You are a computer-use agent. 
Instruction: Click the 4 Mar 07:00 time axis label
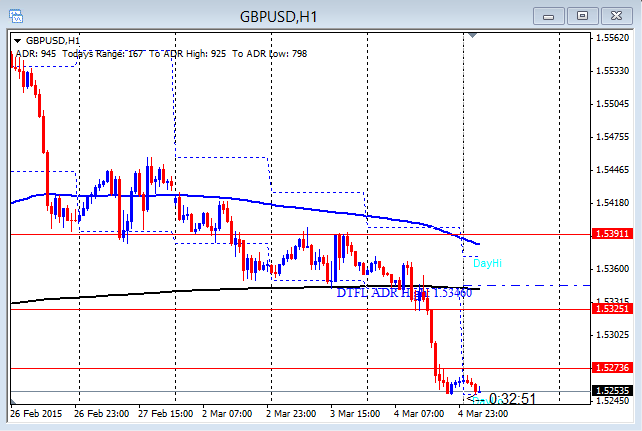point(419,414)
